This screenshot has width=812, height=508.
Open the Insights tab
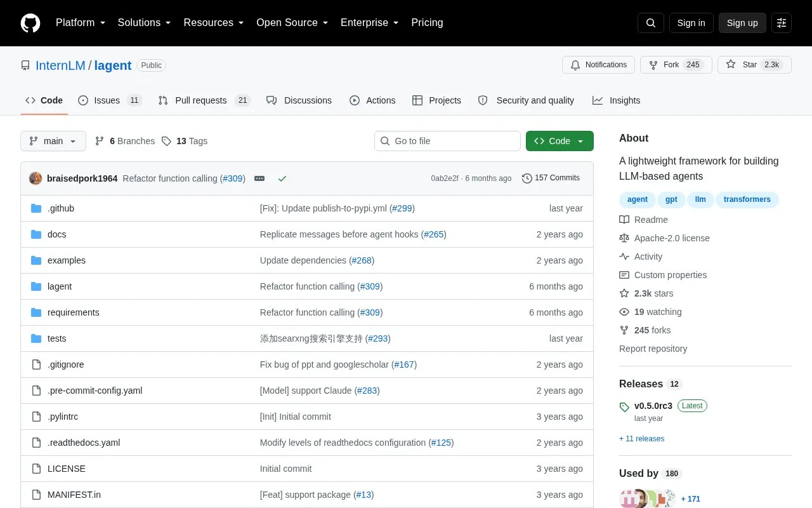(x=616, y=100)
